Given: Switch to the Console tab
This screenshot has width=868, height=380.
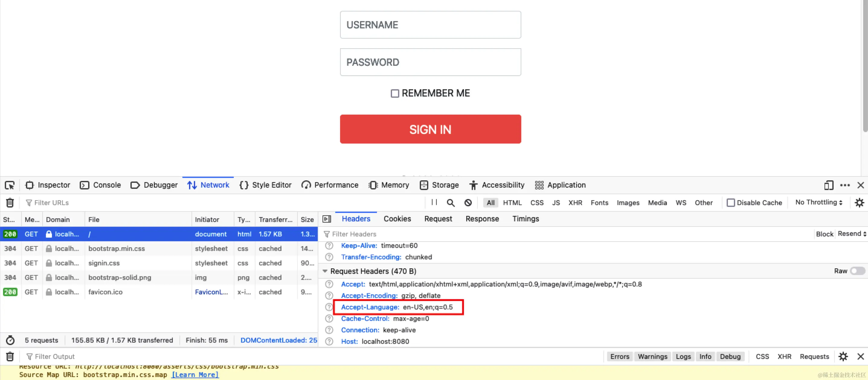Looking at the screenshot, I should pyautogui.click(x=100, y=185).
